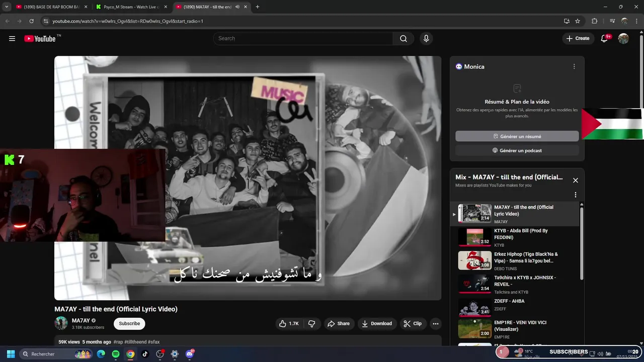Open OBS Studio from taskbar
Image resolution: width=644 pixels, height=362 pixels.
point(160,354)
